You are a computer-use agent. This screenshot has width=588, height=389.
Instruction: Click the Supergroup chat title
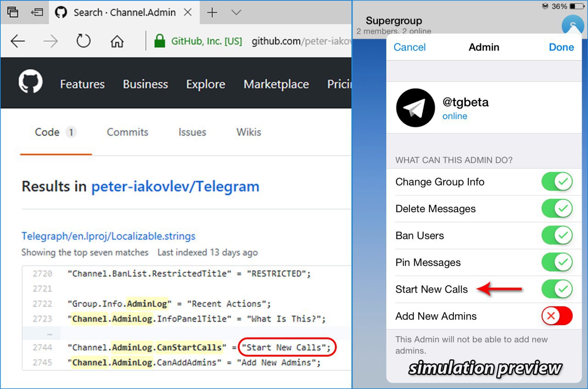pyautogui.click(x=394, y=21)
